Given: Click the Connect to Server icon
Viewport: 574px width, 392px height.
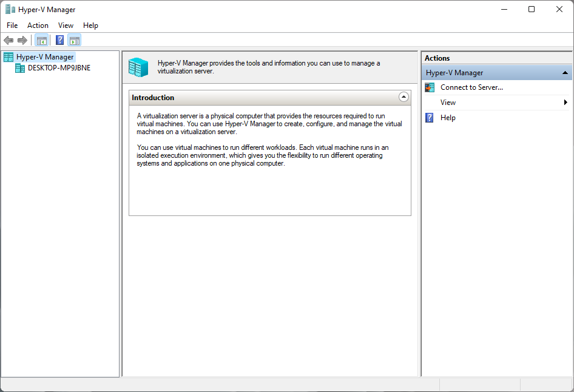Looking at the screenshot, I should 430,87.
